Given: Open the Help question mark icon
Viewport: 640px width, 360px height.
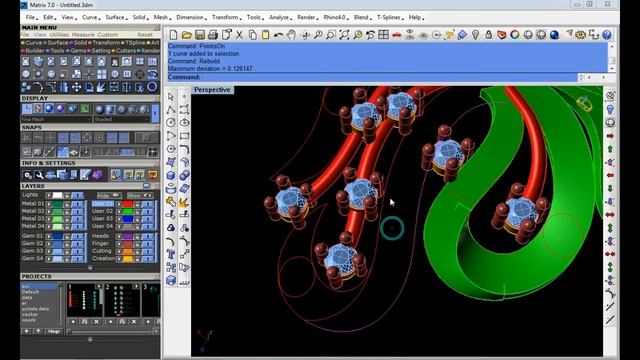Looking at the screenshot, I should (x=607, y=35).
